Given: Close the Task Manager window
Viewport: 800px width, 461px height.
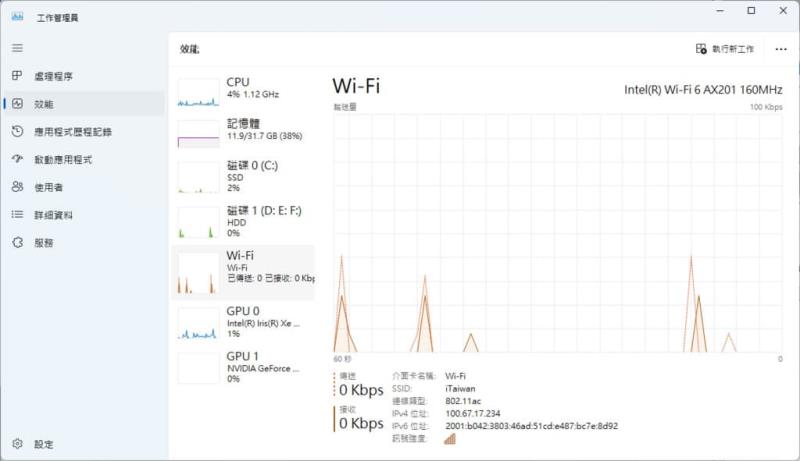Looking at the screenshot, I should (x=783, y=10).
